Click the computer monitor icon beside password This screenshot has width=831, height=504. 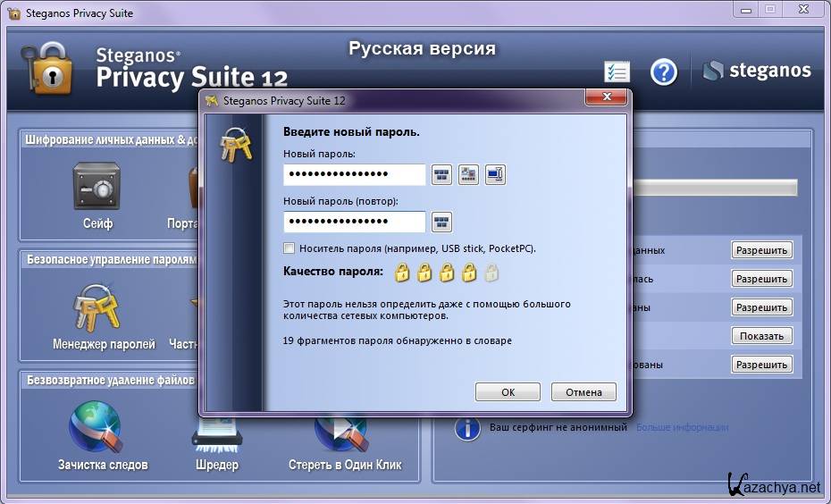495,175
